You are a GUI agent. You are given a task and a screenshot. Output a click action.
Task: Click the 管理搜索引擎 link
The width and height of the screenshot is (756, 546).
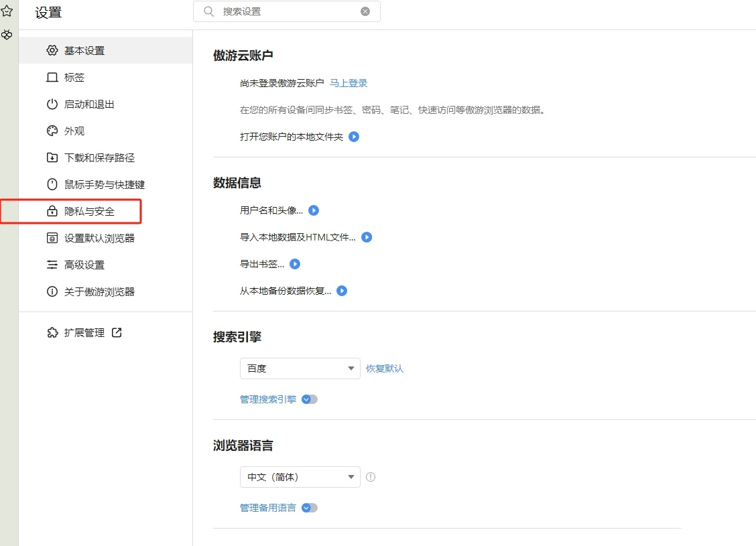pos(268,399)
